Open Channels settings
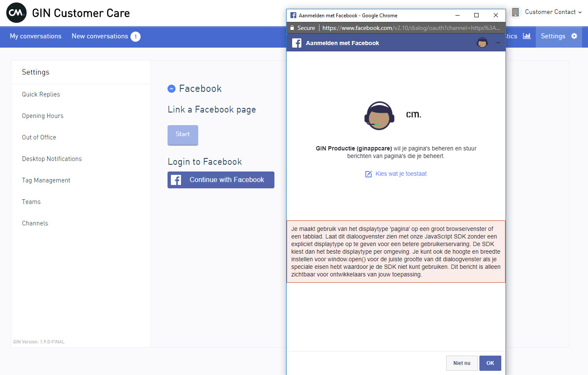 tap(35, 223)
